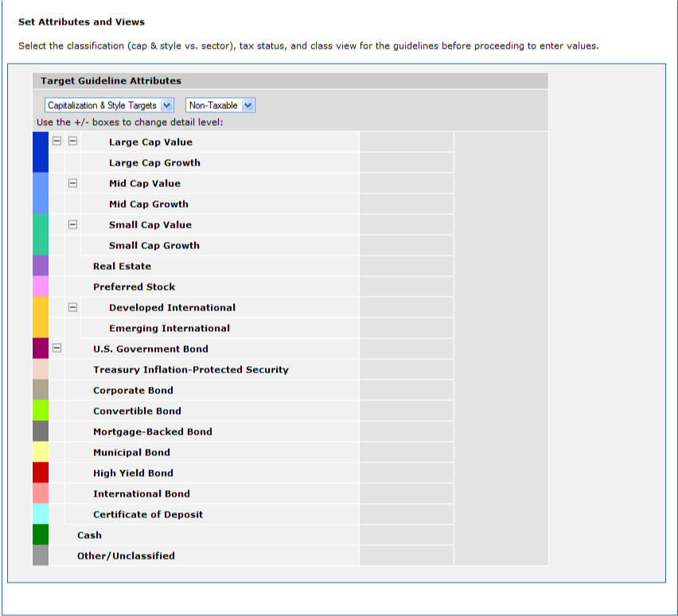The height and width of the screenshot is (616, 678).
Task: Click the purple Real Estate color swatch
Action: pyautogui.click(x=41, y=266)
